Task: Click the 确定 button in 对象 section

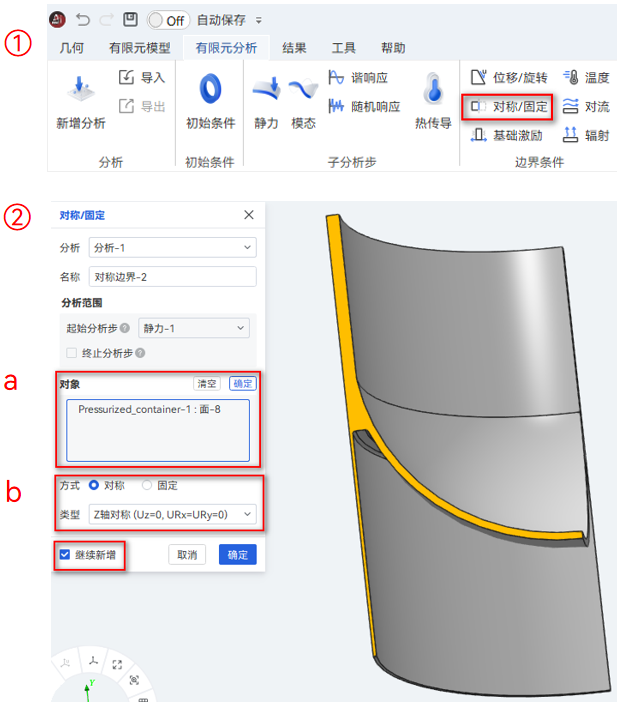Action: pyautogui.click(x=243, y=384)
